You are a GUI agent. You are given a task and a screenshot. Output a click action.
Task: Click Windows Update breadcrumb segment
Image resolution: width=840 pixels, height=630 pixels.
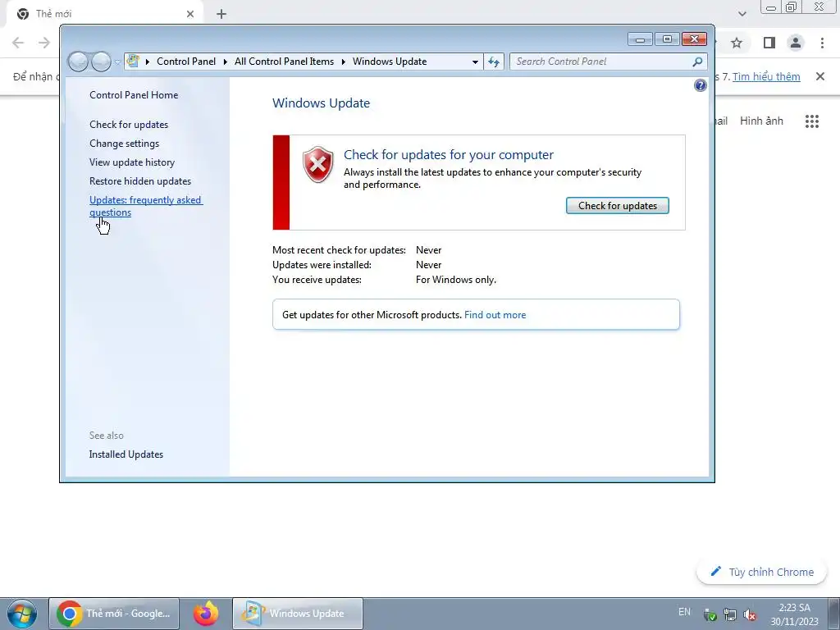[x=390, y=62]
